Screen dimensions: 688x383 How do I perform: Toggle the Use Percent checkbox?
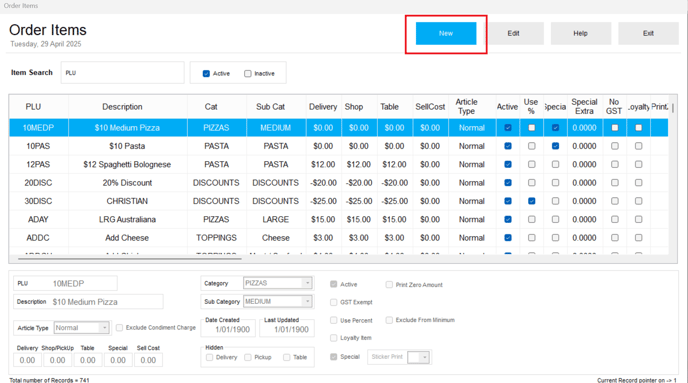tap(333, 320)
